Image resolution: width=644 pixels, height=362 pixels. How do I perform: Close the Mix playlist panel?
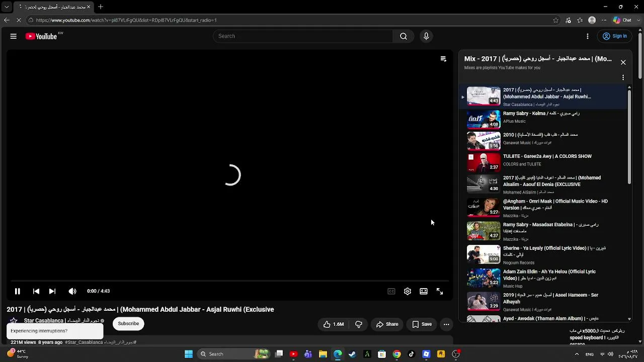(623, 62)
